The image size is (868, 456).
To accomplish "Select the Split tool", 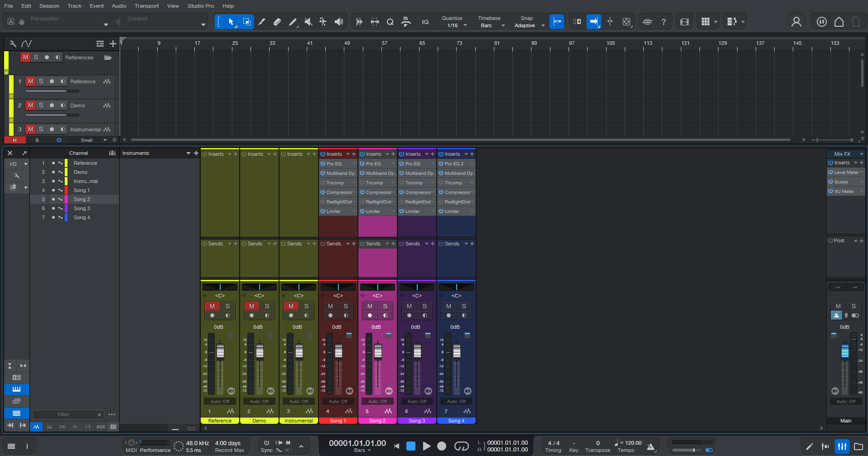I will 262,21.
